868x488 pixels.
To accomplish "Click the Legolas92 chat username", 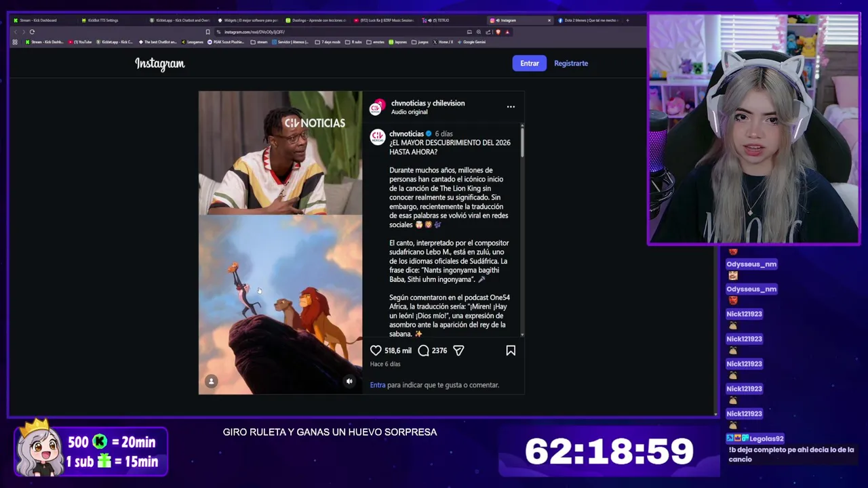I will tap(766, 439).
